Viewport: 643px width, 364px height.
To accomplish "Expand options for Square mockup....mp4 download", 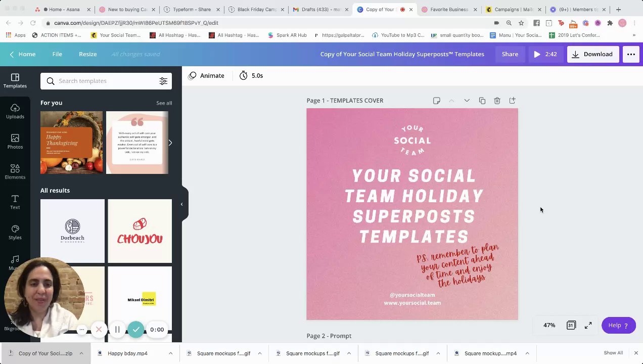I will click(527, 353).
